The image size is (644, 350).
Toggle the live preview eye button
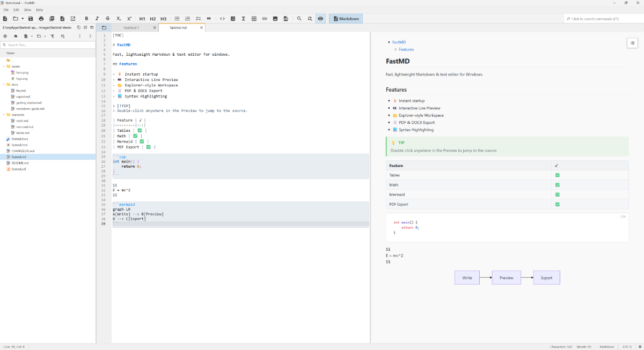click(x=320, y=19)
